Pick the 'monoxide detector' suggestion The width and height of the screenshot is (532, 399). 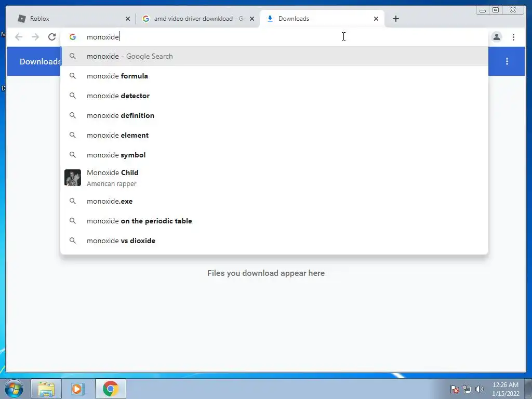[x=274, y=96]
